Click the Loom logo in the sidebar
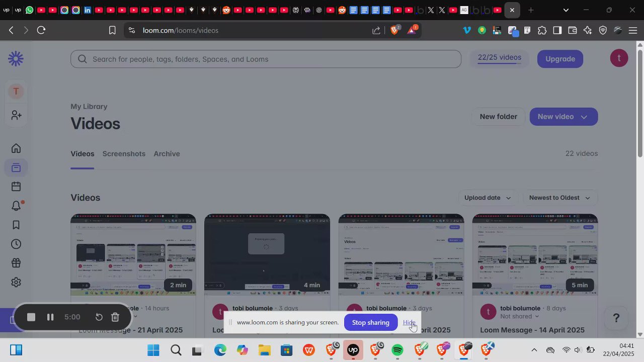Image resolution: width=644 pixels, height=362 pixels. pyautogui.click(x=16, y=59)
